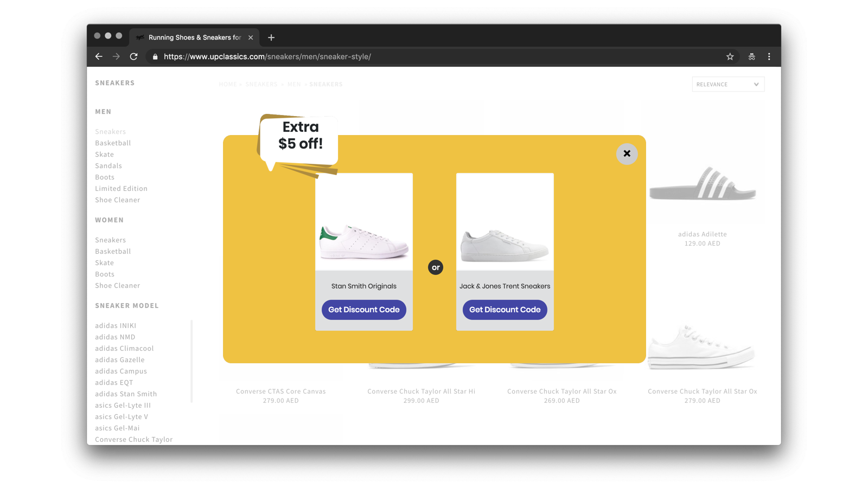Reload the current page

[133, 56]
